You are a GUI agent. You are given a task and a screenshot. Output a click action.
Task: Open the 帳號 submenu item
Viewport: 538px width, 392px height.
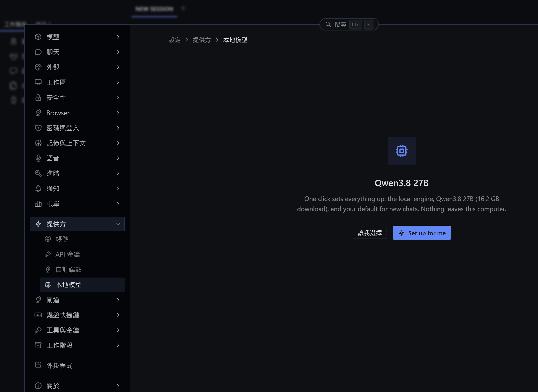82,239
